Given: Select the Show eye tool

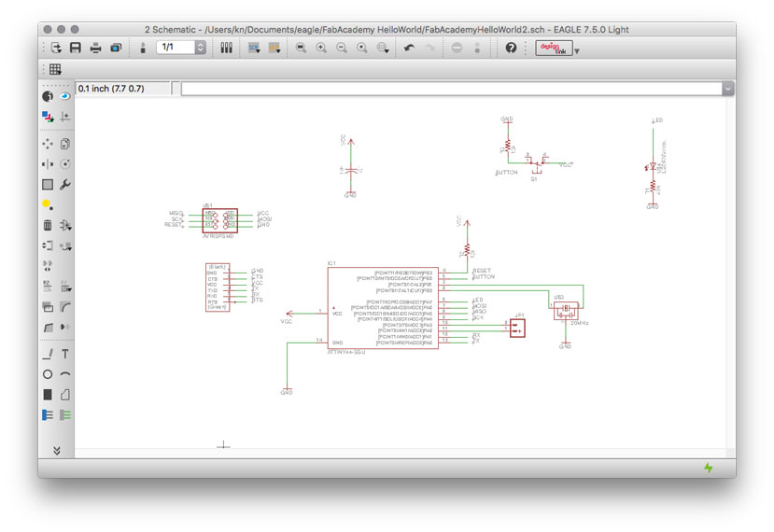Looking at the screenshot, I should pyautogui.click(x=65, y=96).
